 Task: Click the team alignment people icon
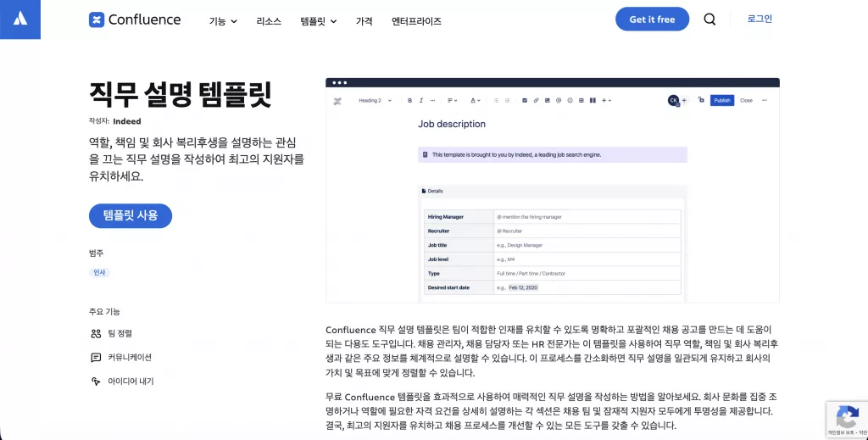(96, 333)
